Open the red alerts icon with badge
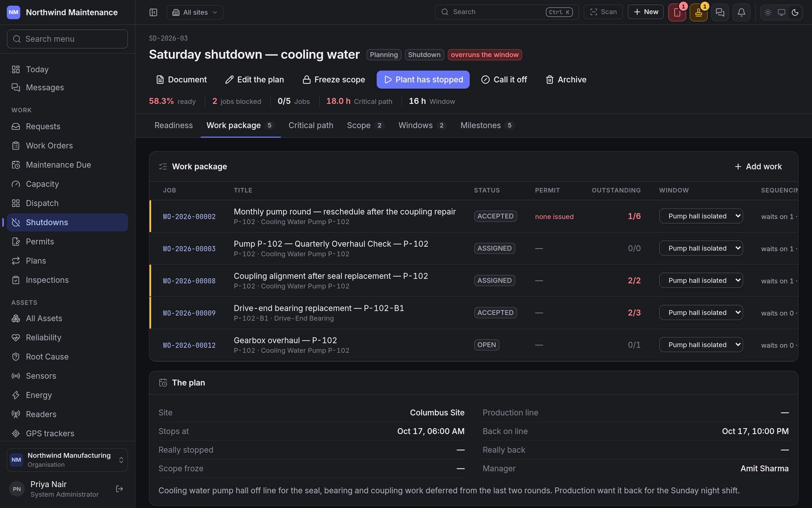Viewport: 812px width, 508px height. (677, 12)
